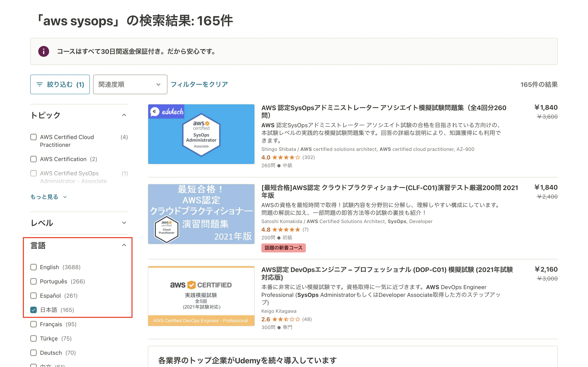
Task: Click the 4.0 star rating of first course
Action: pyautogui.click(x=286, y=158)
